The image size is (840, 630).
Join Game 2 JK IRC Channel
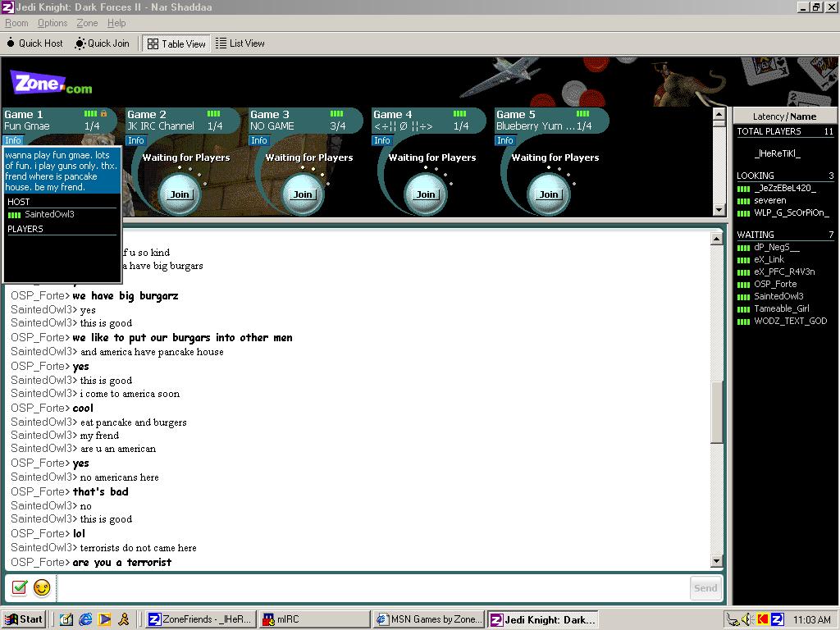[x=180, y=194]
